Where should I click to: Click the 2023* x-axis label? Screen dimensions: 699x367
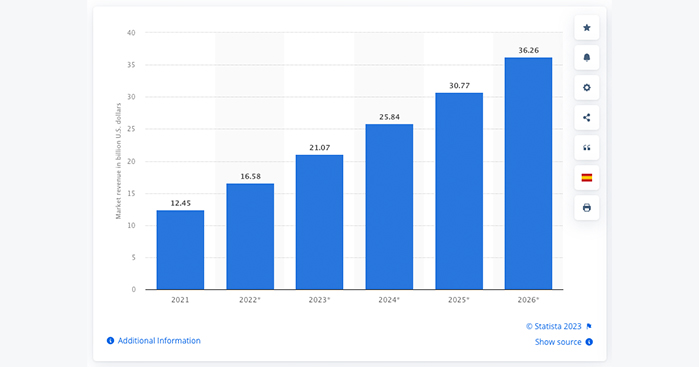pyautogui.click(x=320, y=300)
